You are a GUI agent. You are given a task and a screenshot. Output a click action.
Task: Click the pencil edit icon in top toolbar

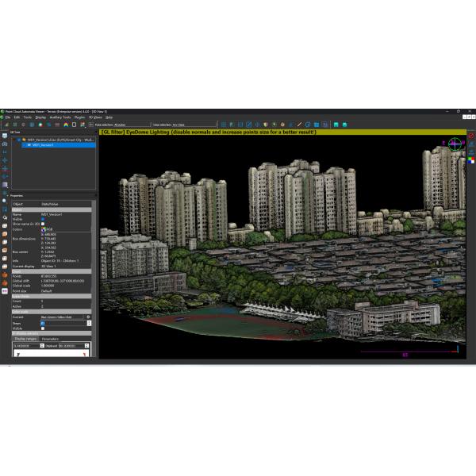[298, 125]
